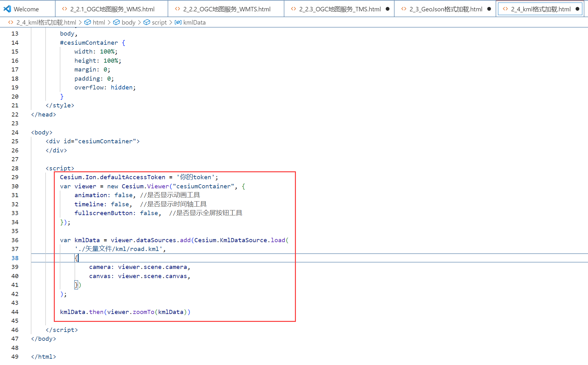The width and height of the screenshot is (588, 365).
Task: Open the 2_2.1_OGC地图服务_WMS.html tab
Action: pyautogui.click(x=112, y=9)
